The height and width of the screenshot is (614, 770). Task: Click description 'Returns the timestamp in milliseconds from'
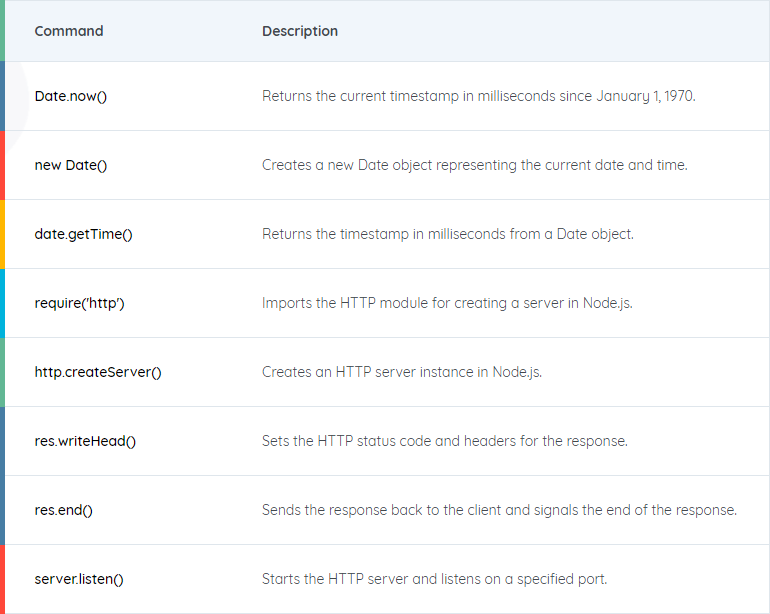click(447, 234)
